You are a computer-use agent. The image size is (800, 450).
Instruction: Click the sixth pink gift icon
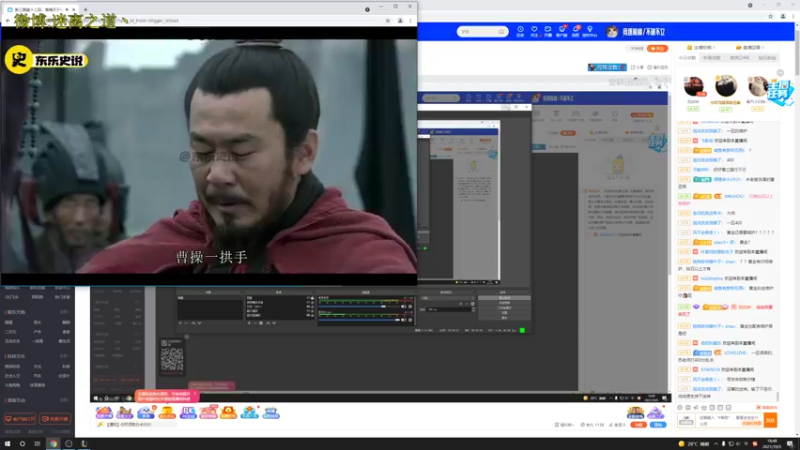click(x=208, y=412)
